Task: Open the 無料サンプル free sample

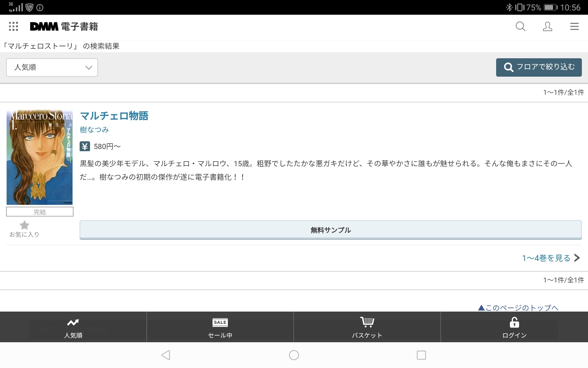Action: 330,230
